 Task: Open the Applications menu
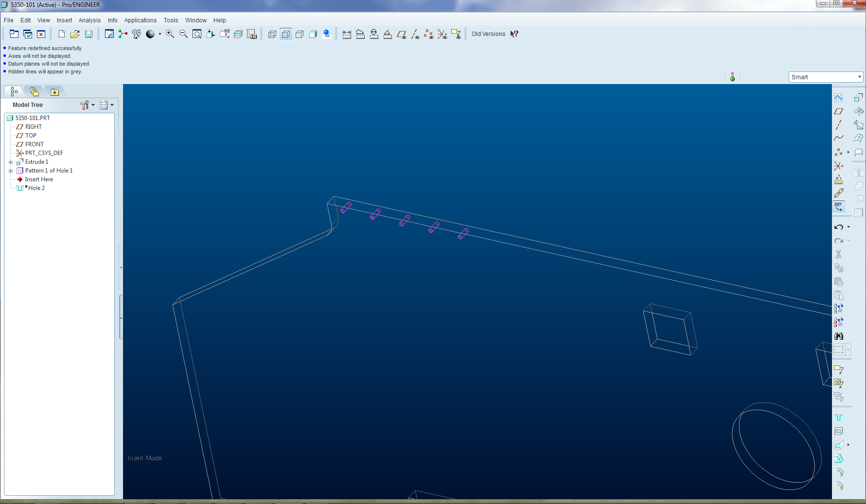pos(141,20)
